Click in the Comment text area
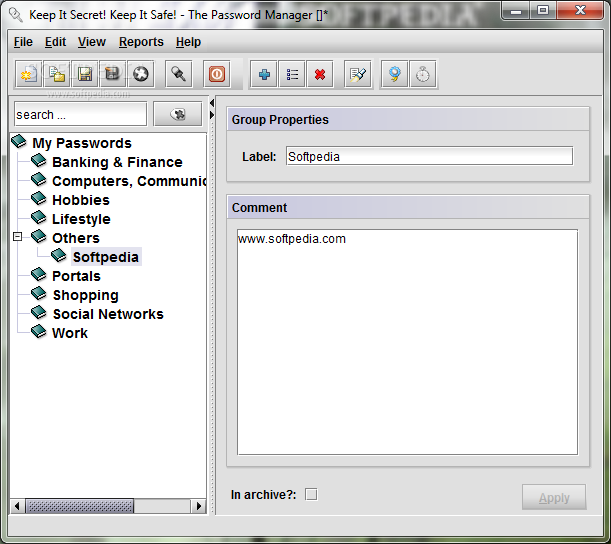The width and height of the screenshot is (611, 544). click(x=407, y=342)
